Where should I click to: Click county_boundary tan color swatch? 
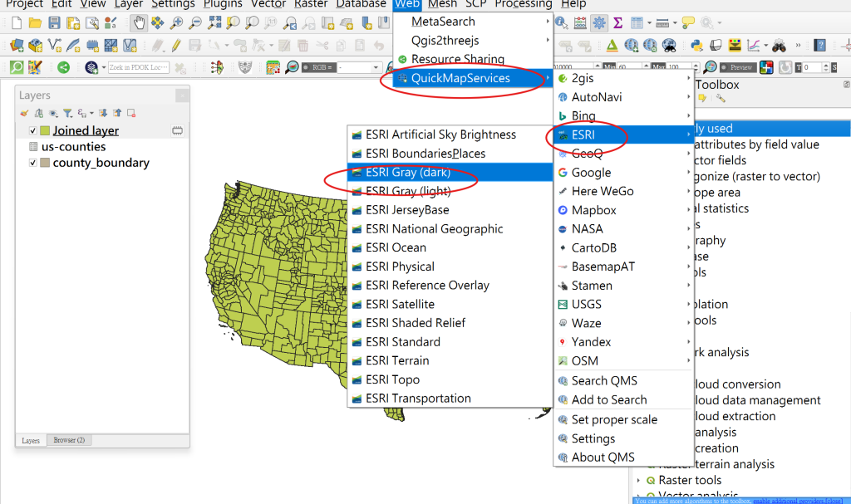tap(45, 163)
